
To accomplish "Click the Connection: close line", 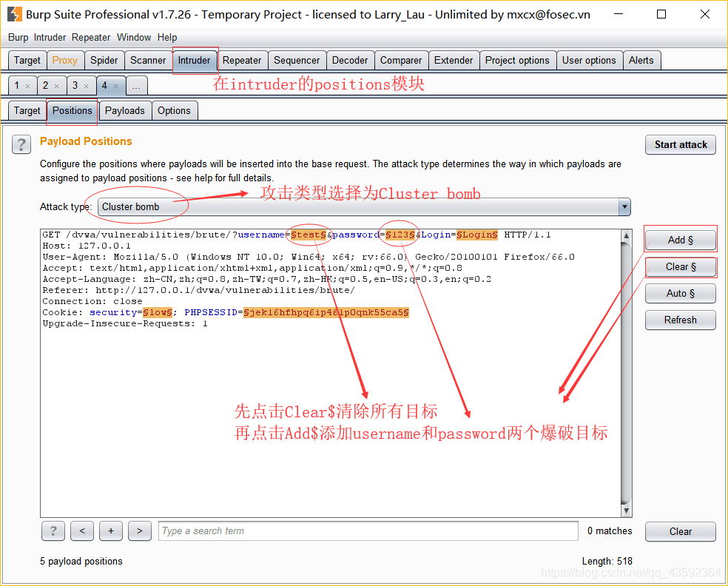I will tap(92, 301).
